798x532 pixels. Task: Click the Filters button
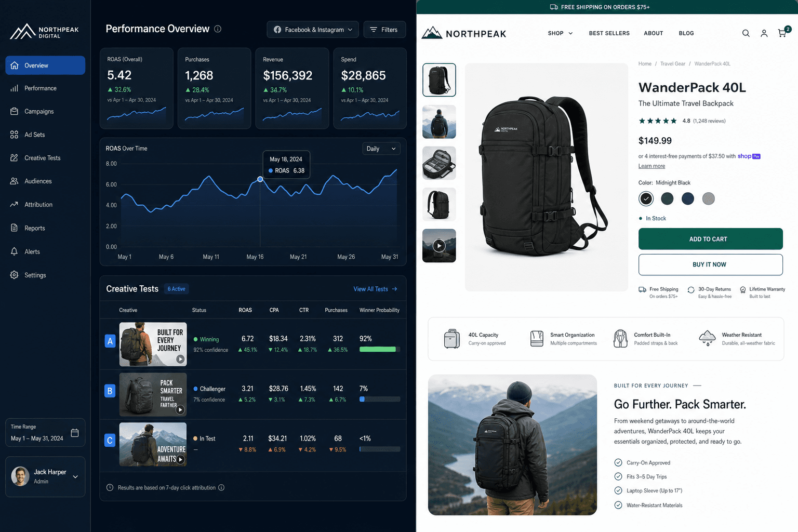click(384, 30)
